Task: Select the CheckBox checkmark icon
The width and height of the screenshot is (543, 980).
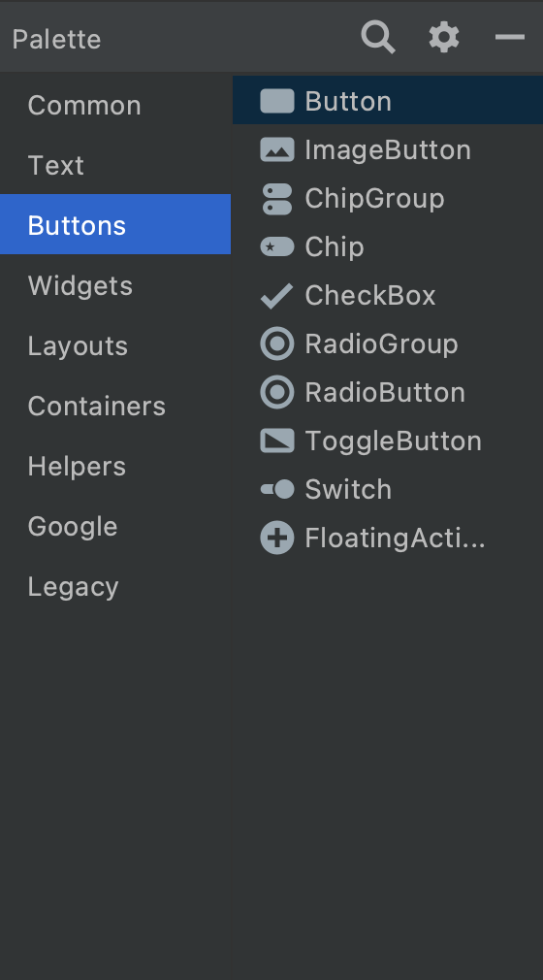Action: tap(276, 296)
